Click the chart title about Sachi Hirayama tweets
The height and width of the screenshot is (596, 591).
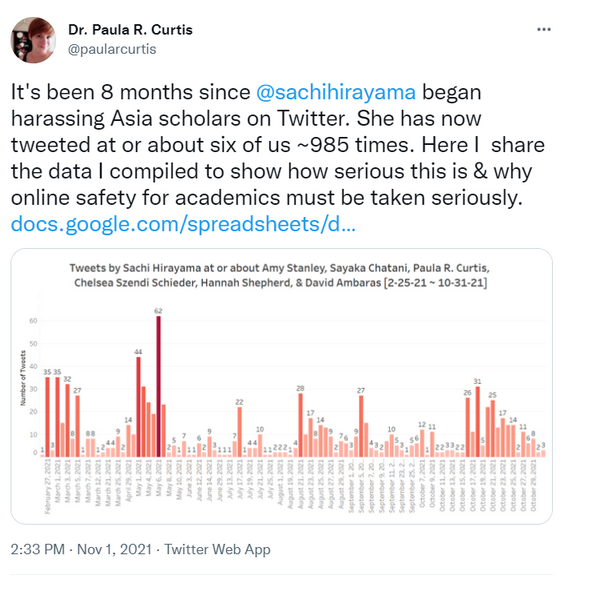pos(280,276)
